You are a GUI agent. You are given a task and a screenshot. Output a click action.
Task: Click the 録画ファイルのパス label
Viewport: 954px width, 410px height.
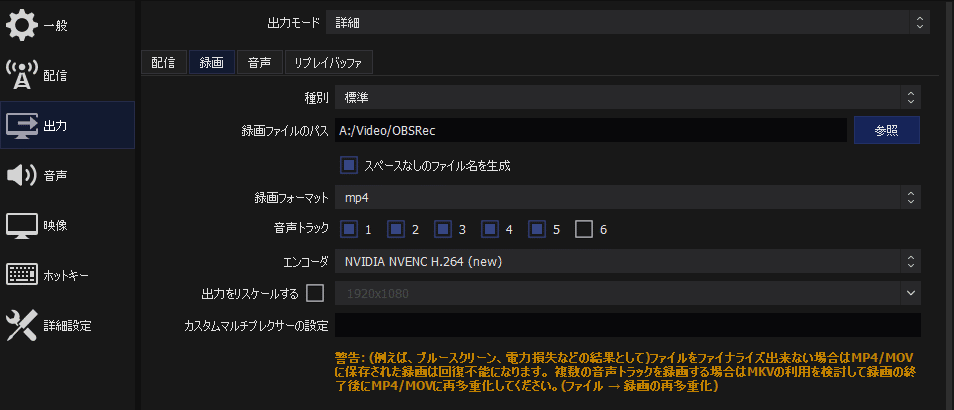[285, 131]
